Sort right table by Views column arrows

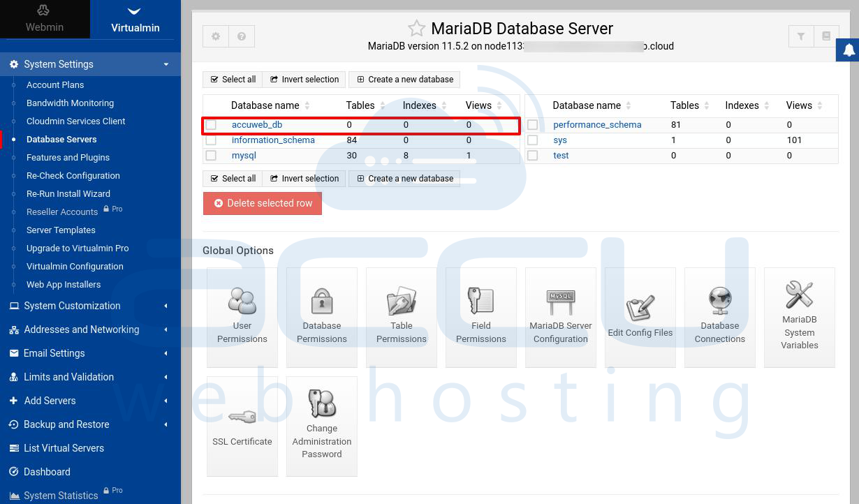pos(821,105)
